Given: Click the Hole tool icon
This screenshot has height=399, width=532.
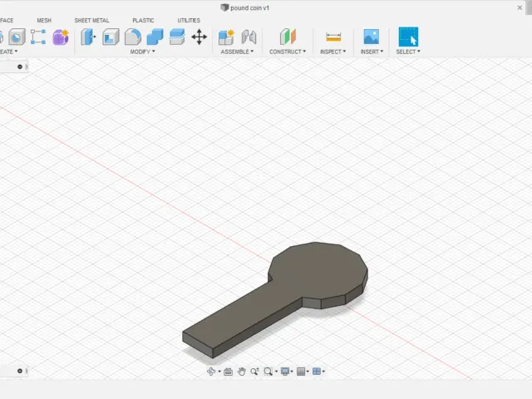Looking at the screenshot, I should tap(17, 37).
